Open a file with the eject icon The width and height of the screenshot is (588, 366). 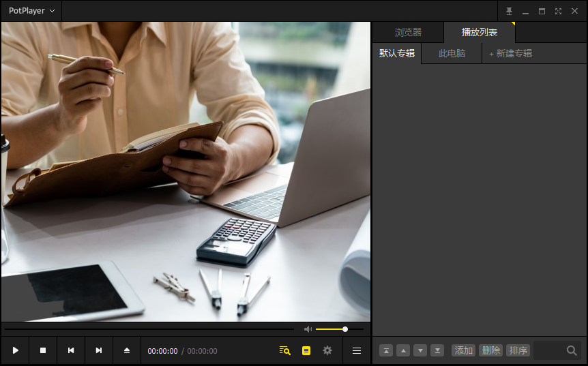pyautogui.click(x=127, y=350)
